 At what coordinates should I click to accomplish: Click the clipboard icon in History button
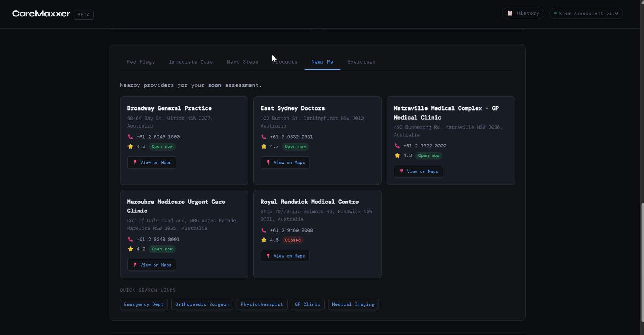pyautogui.click(x=510, y=13)
